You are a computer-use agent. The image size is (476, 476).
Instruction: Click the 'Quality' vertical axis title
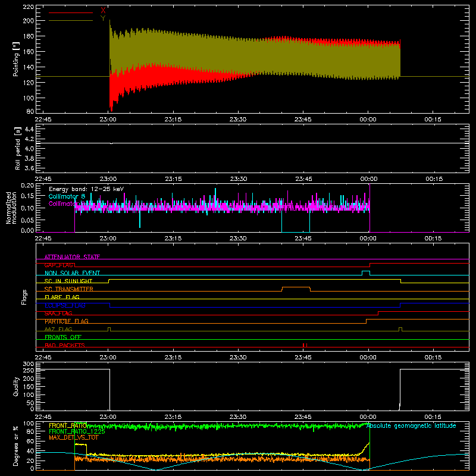16,386
